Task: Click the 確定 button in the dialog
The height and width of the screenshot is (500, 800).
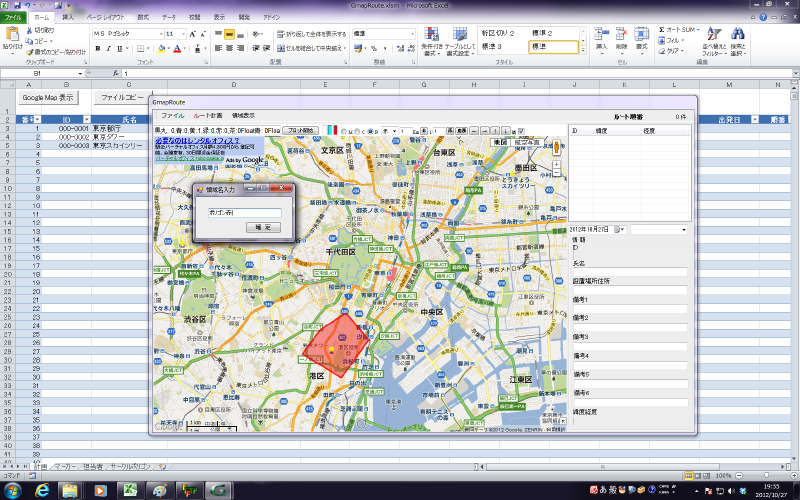Action: click(263, 228)
